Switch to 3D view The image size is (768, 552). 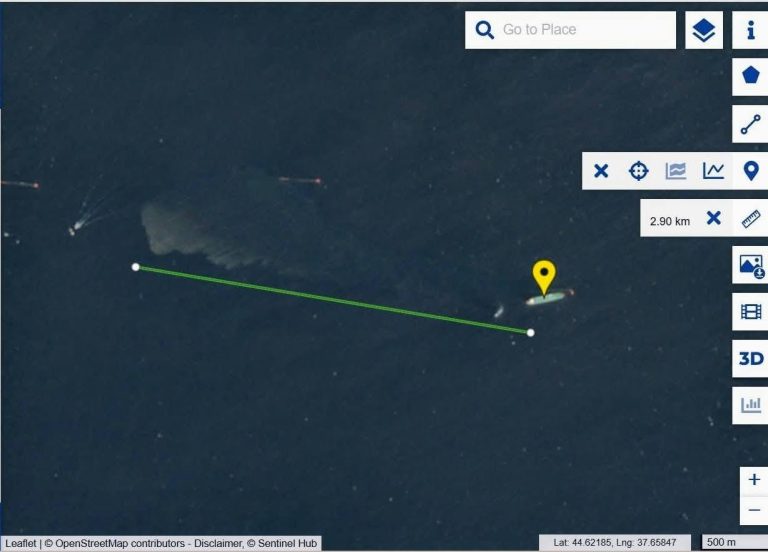[751, 359]
